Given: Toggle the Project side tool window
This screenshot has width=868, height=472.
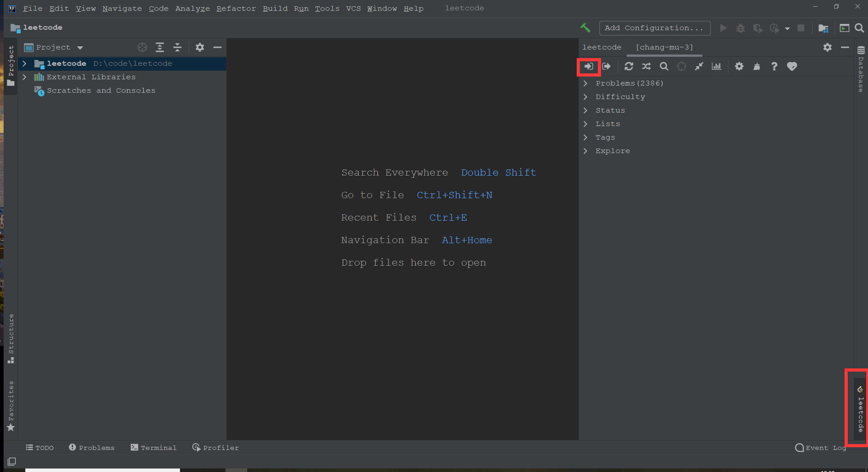Looking at the screenshot, I should pos(11,66).
